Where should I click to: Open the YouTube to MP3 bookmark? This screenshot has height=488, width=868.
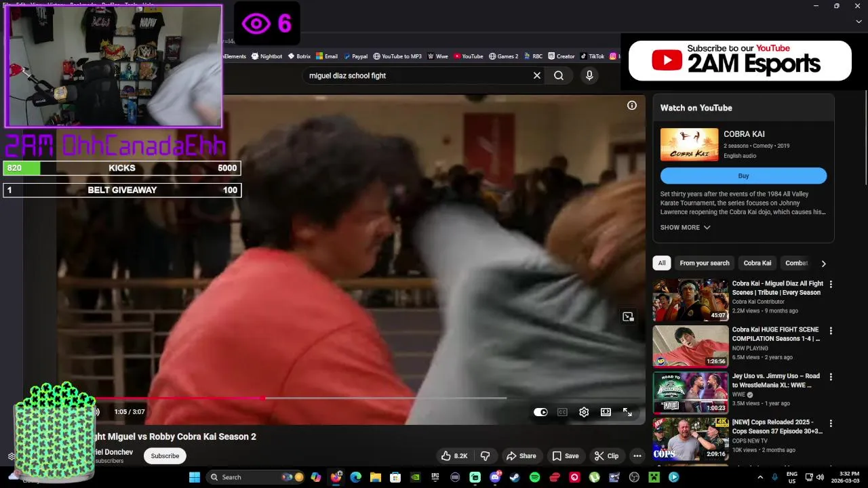point(397,56)
